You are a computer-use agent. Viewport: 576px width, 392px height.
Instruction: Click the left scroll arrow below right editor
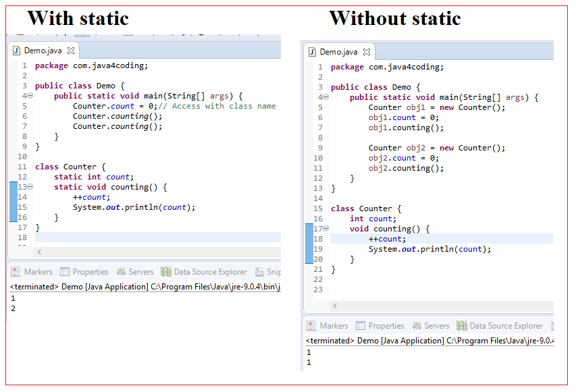[334, 306]
